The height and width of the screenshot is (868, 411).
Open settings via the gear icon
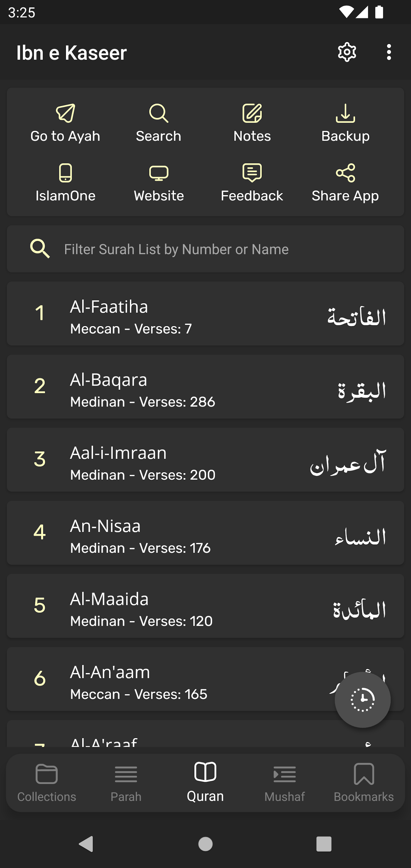[347, 52]
